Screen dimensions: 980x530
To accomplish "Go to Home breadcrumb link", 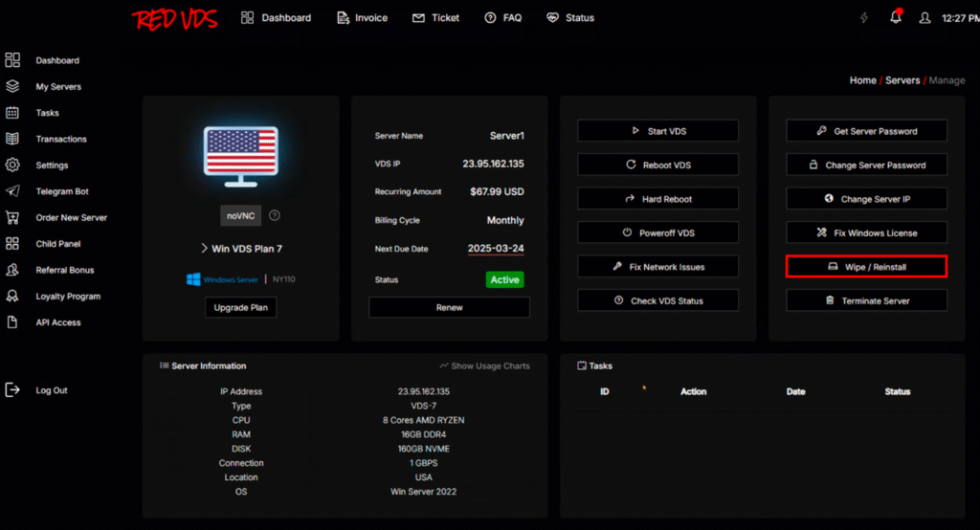I will coord(862,80).
